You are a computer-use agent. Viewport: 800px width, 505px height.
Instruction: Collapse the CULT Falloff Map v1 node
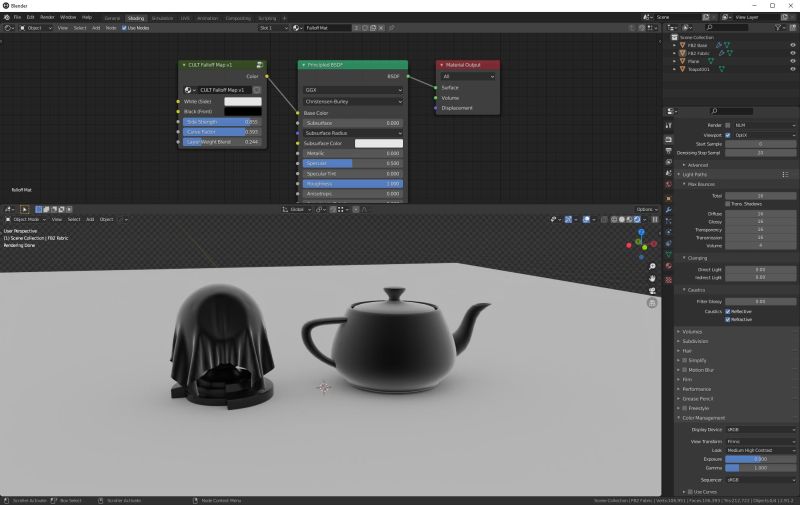pyautogui.click(x=184, y=65)
